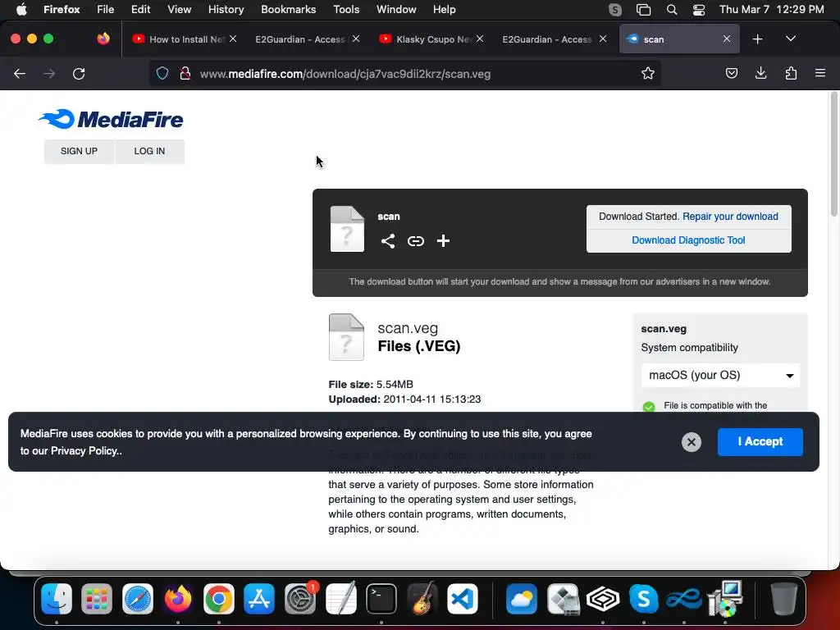Open App Store from the dock
This screenshot has height=630, width=840.
point(259,598)
